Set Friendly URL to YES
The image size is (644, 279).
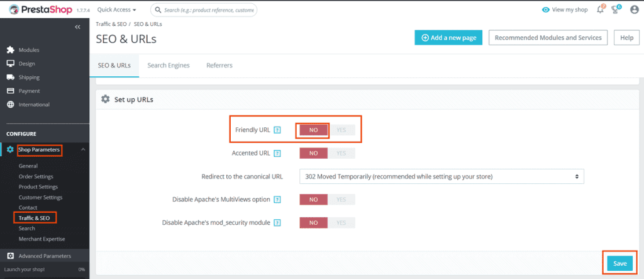341,130
